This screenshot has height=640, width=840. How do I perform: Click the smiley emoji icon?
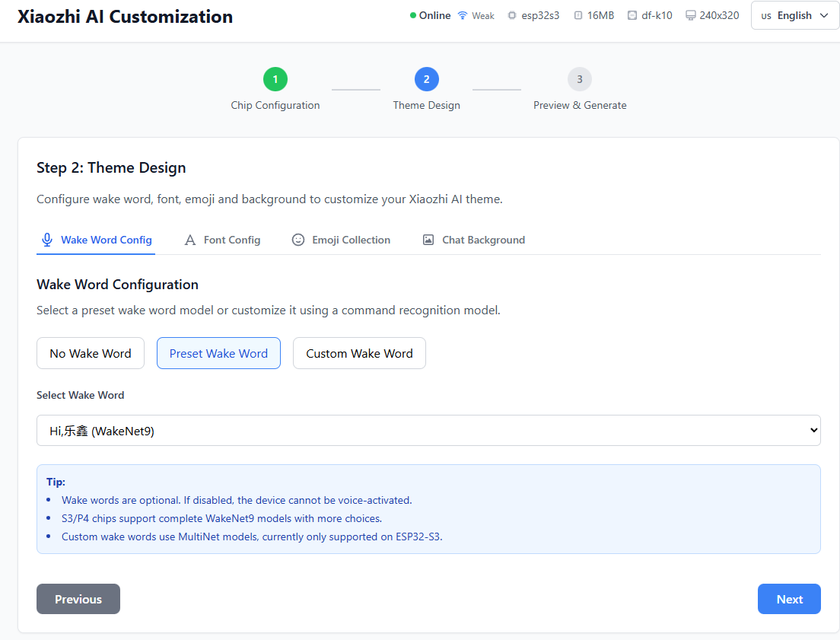(298, 240)
